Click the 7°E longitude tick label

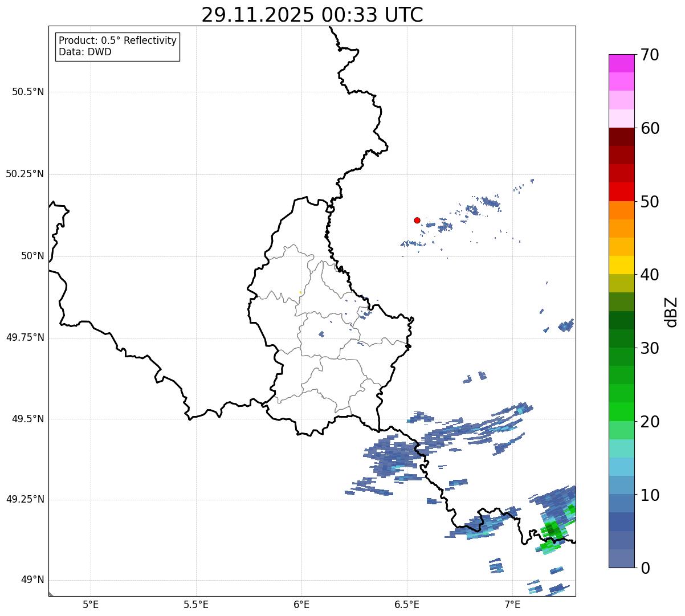pos(512,604)
